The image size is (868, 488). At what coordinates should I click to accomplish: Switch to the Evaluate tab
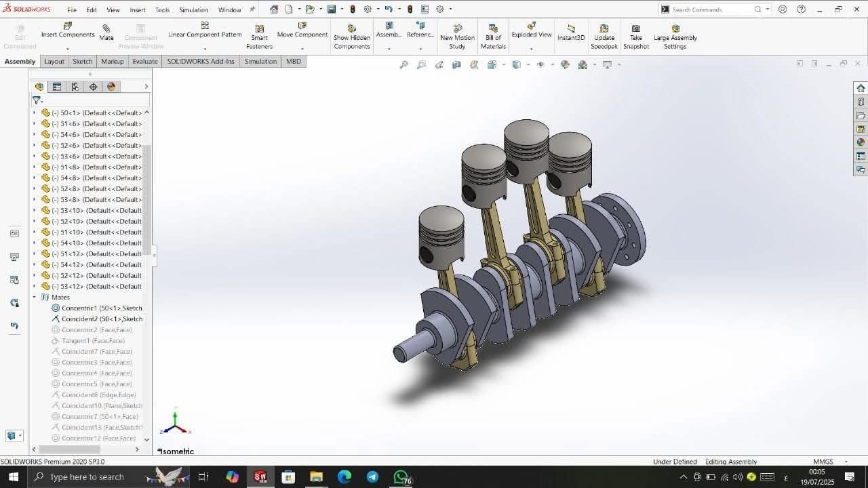click(x=144, y=61)
